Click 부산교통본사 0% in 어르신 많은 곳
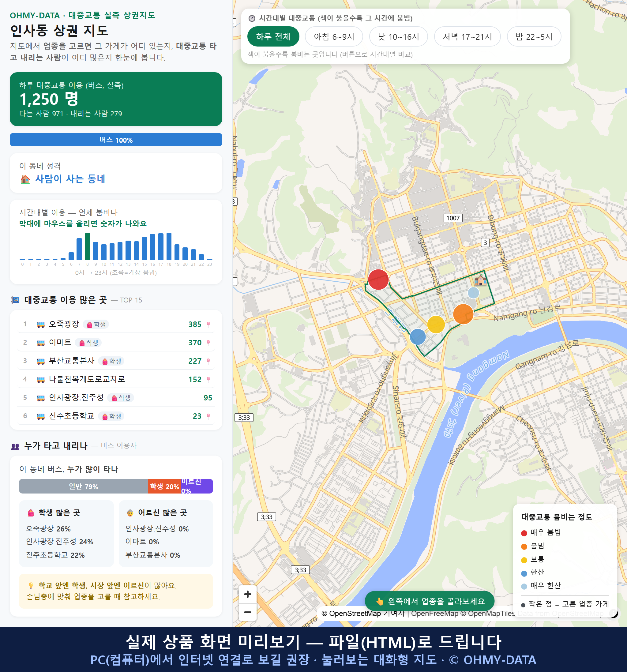 pos(153,555)
